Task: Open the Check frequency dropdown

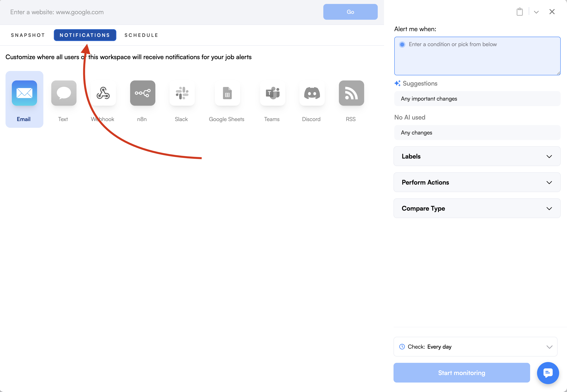Action: click(475, 347)
